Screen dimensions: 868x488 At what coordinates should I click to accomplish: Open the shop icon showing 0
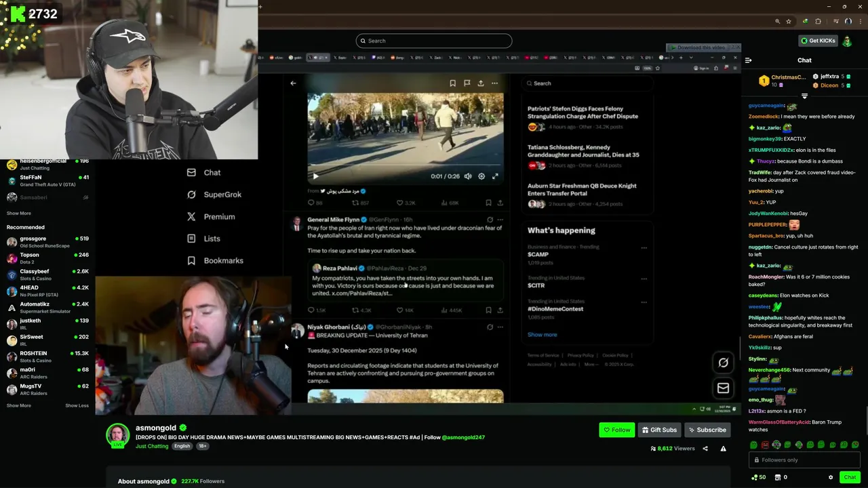tap(781, 477)
